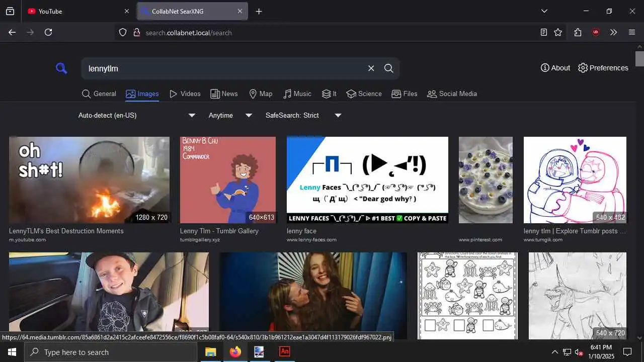This screenshot has height=362, width=644.
Task: List all tabs with the chevron button
Action: point(544,11)
